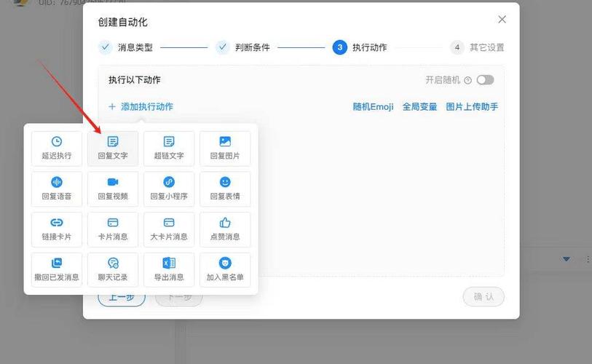Choose the 聊天记录 chat history action

point(113,269)
